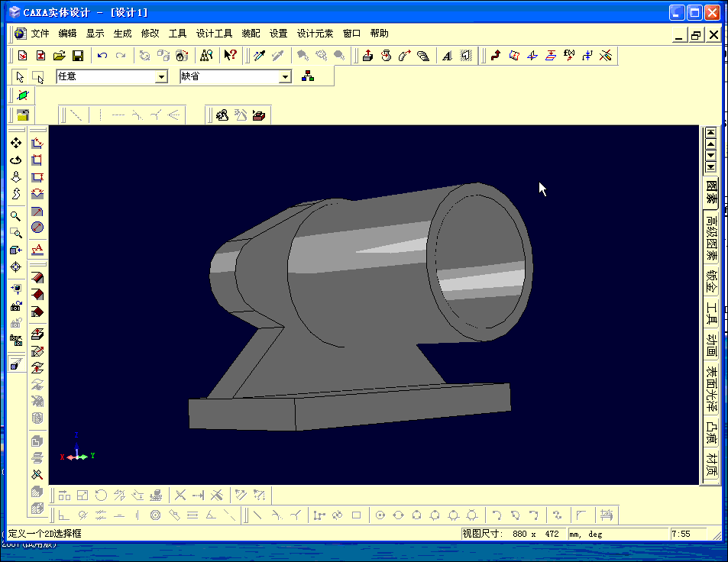
Task: Switch to the 表面光泽 catalog tab
Action: (711, 389)
